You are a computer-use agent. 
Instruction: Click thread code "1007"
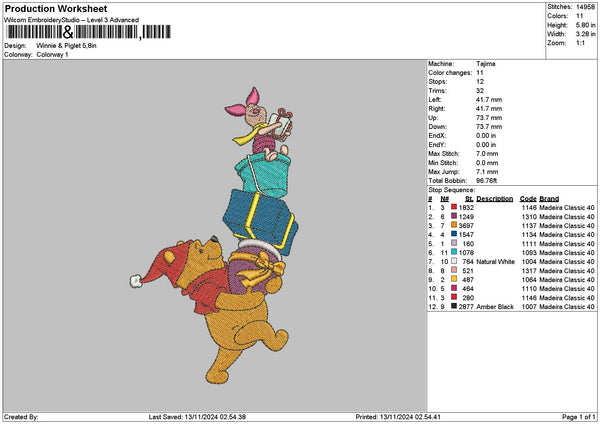point(529,307)
